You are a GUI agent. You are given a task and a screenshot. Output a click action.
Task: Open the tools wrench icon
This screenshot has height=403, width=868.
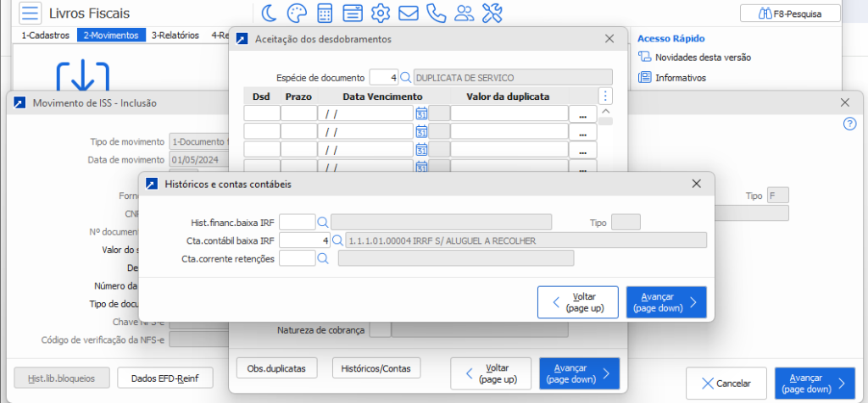492,13
